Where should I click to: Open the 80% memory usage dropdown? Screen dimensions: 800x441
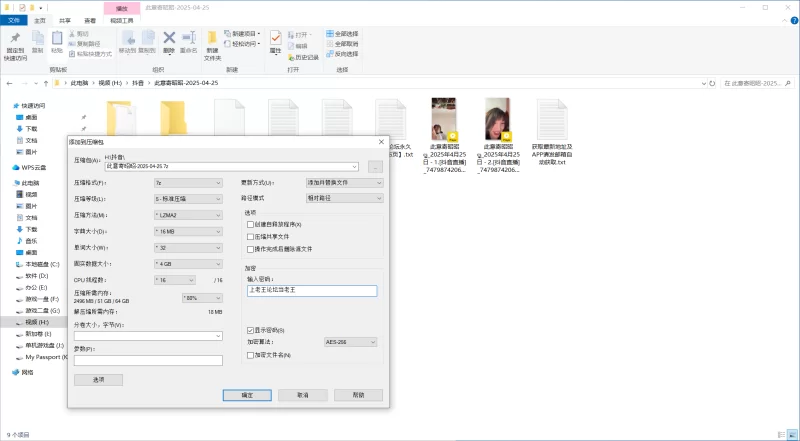click(202, 298)
